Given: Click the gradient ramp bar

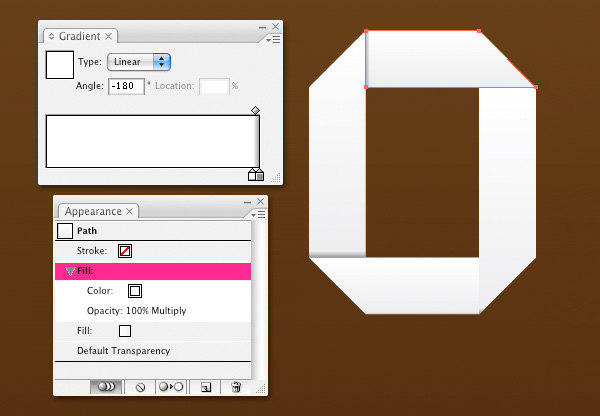Looking at the screenshot, I should (x=153, y=141).
